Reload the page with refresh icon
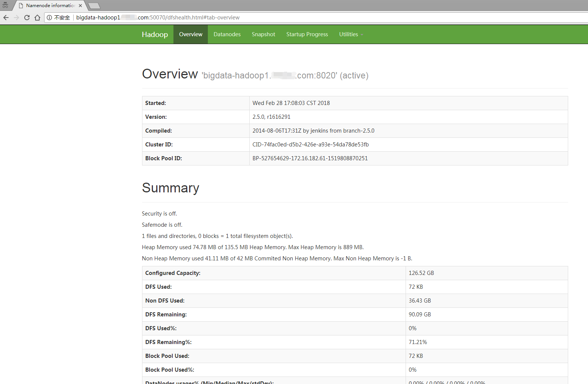This screenshot has height=384, width=588. pos(27,18)
